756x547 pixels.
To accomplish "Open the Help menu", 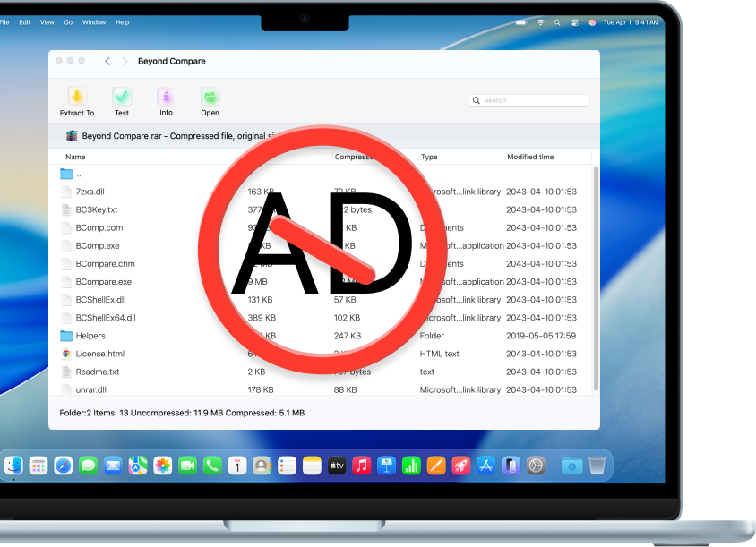I will pyautogui.click(x=123, y=22).
